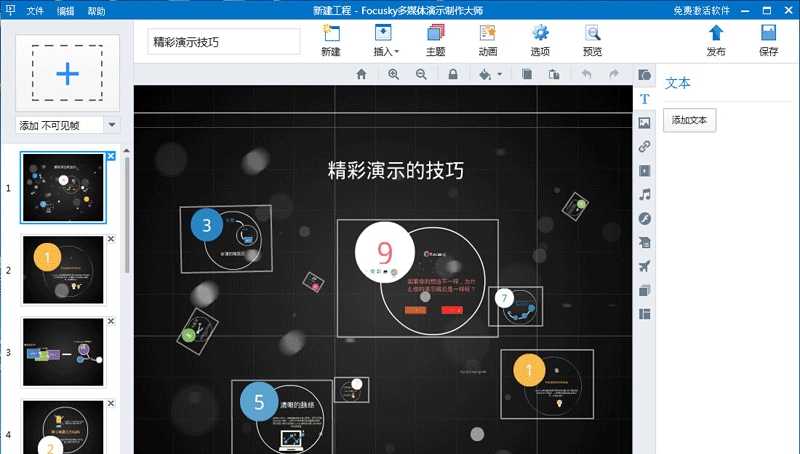Open the 文件 menu
Screen dimensions: 800x454
coord(35,11)
